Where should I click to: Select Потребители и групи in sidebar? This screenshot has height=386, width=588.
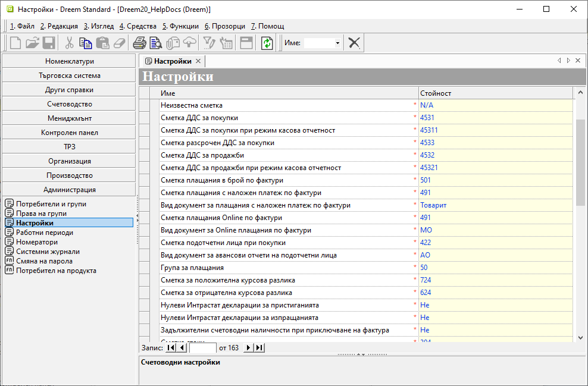pos(51,204)
